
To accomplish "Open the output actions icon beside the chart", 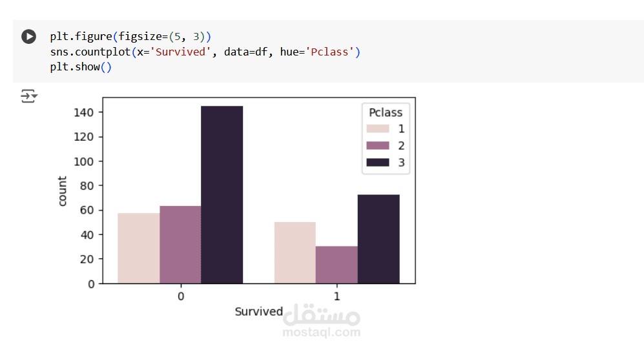I will [x=29, y=97].
